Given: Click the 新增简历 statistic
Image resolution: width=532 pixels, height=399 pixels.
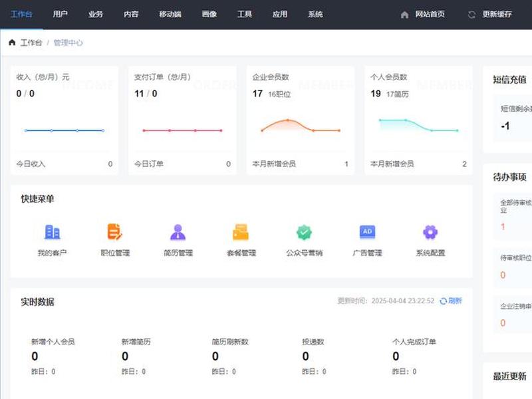Looking at the screenshot, I should tap(136, 356).
